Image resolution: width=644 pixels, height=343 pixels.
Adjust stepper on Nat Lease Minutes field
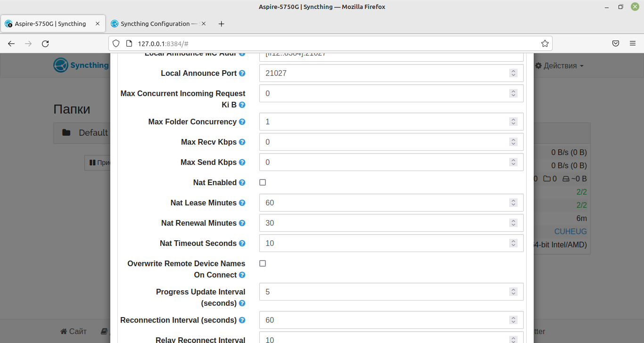513,203
